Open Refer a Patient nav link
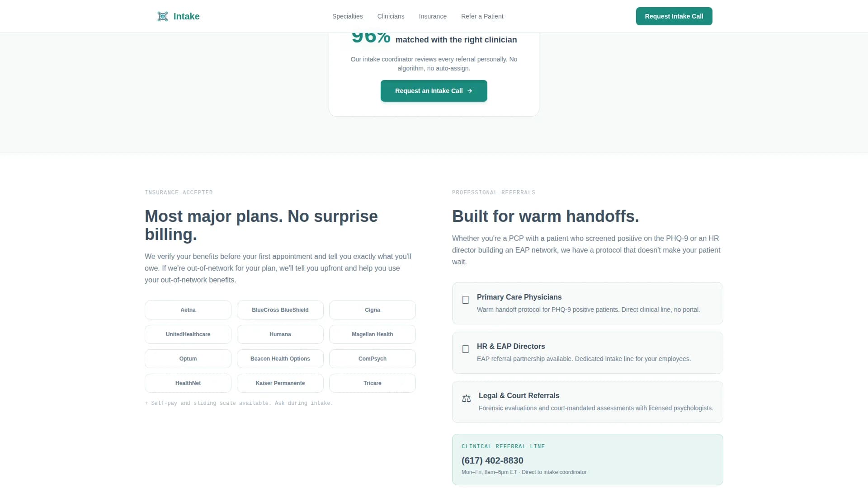The height and width of the screenshot is (488, 868). (482, 16)
